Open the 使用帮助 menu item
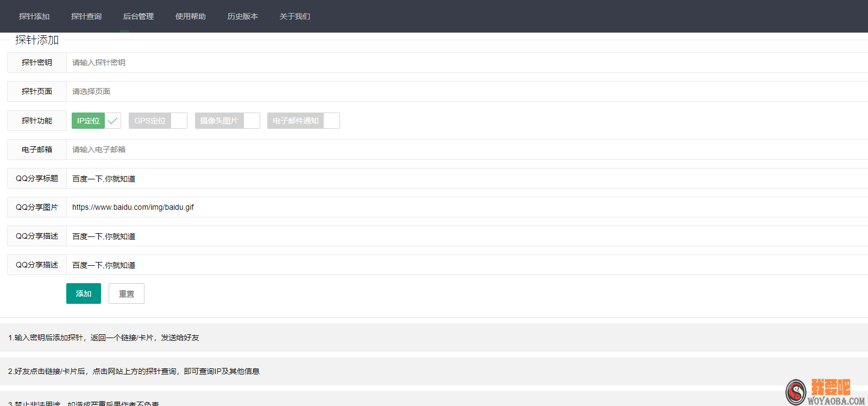The height and width of the screenshot is (406, 868). (x=191, y=16)
